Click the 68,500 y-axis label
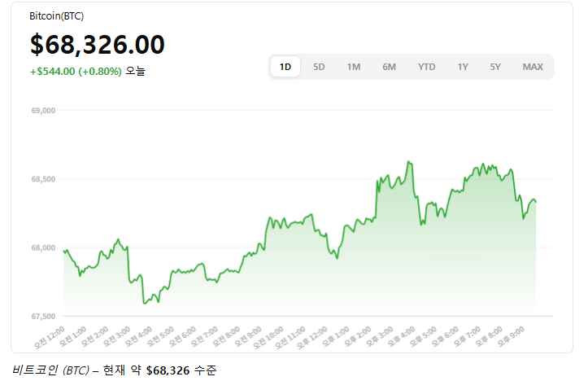The image size is (588, 381). tap(43, 178)
